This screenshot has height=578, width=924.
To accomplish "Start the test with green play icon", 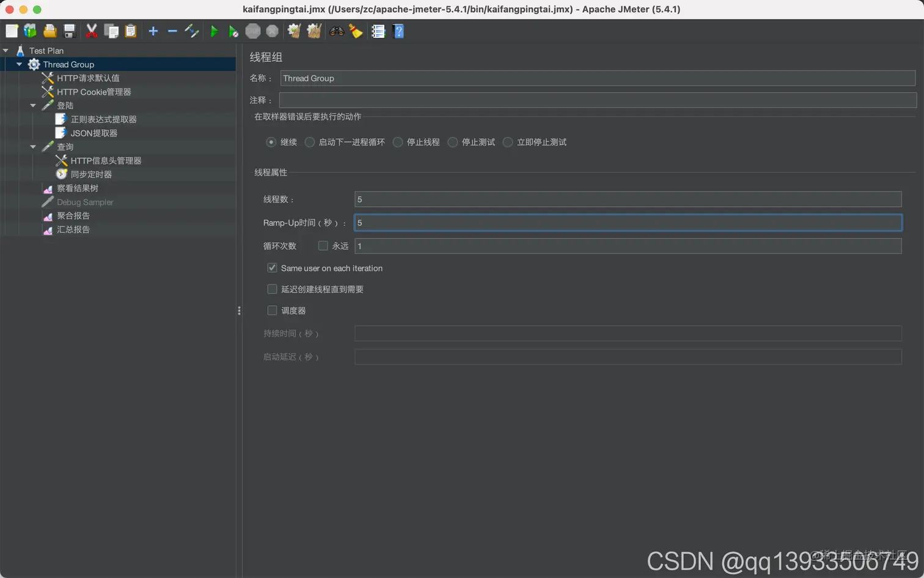I will 214,31.
